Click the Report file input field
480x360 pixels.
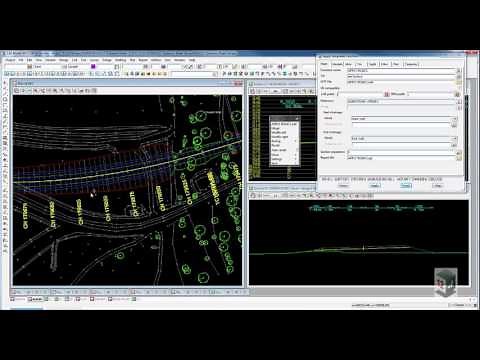(402, 158)
